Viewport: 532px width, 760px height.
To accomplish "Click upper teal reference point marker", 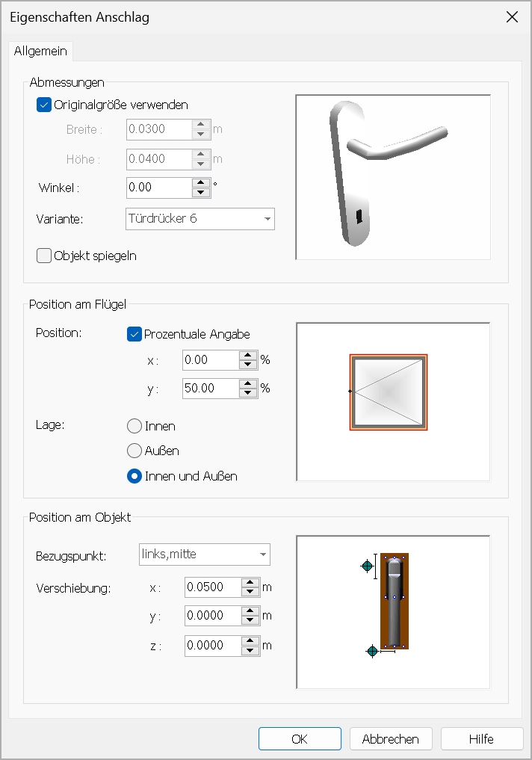I will (368, 566).
